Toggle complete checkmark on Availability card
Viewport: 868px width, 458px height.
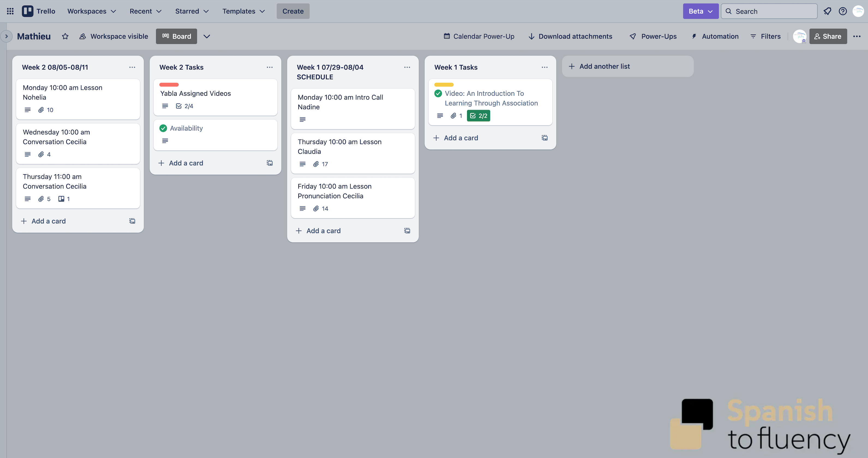163,128
